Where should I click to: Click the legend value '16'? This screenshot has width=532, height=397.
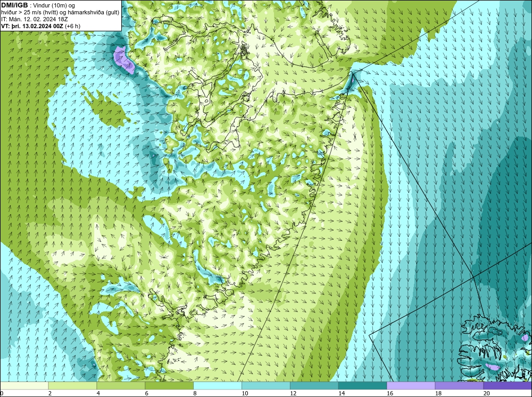[x=390, y=393]
